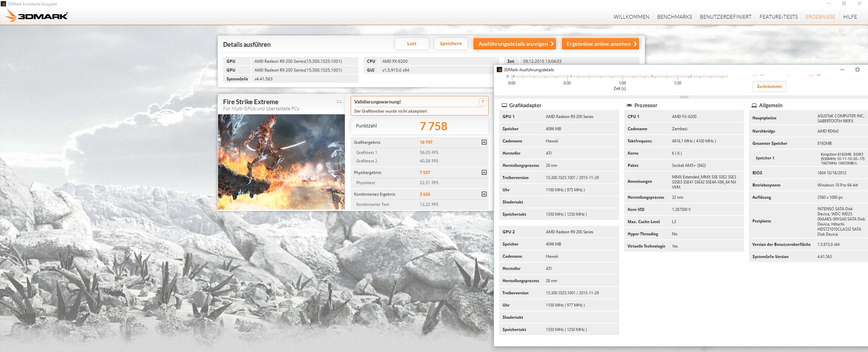Screen dimensions: 868x352
Task: Click the Physiktest value 22.31 FPS
Action: click(429, 183)
